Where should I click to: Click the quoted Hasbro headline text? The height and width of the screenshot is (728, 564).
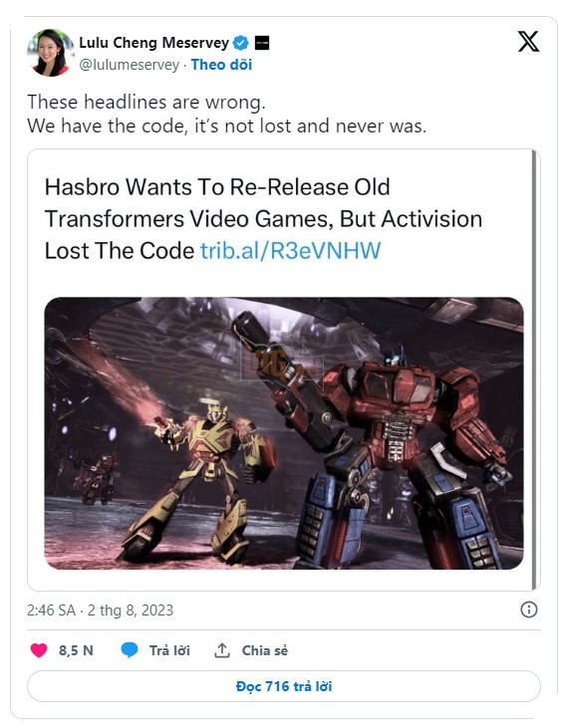tap(263, 219)
